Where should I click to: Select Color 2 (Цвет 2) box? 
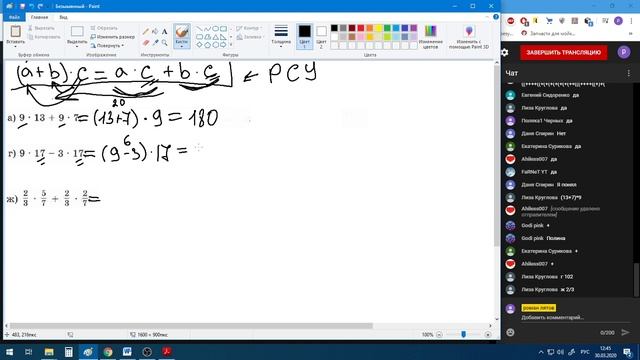[321, 36]
